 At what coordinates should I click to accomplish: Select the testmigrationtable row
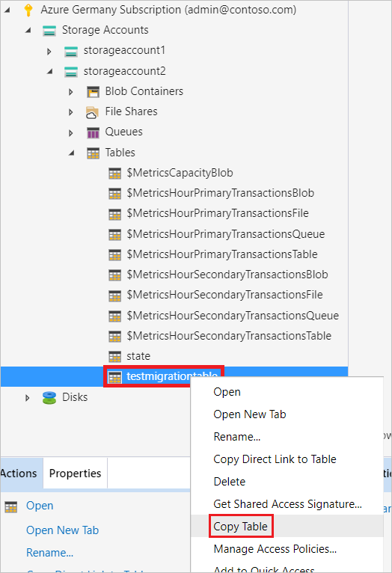click(174, 376)
